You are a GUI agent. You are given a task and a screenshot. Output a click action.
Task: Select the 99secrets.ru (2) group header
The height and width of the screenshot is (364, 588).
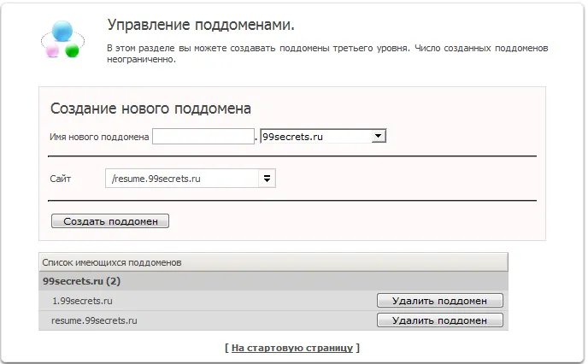pos(273,281)
